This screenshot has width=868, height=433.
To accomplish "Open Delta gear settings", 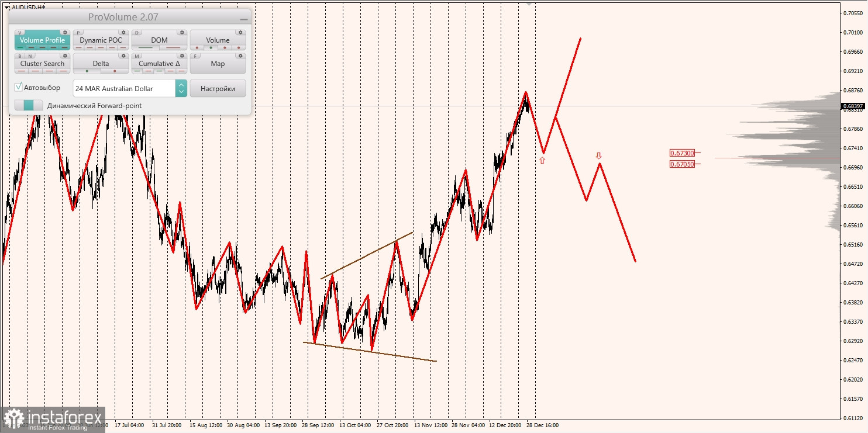I will [123, 56].
